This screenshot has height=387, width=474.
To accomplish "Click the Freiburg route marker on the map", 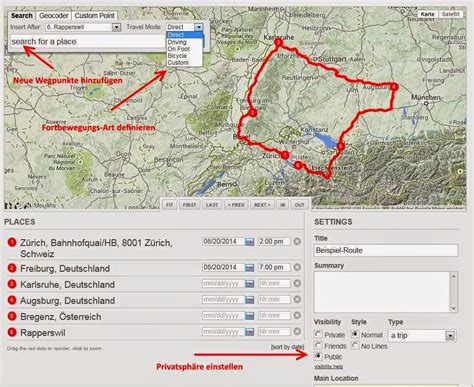I will click(x=253, y=113).
